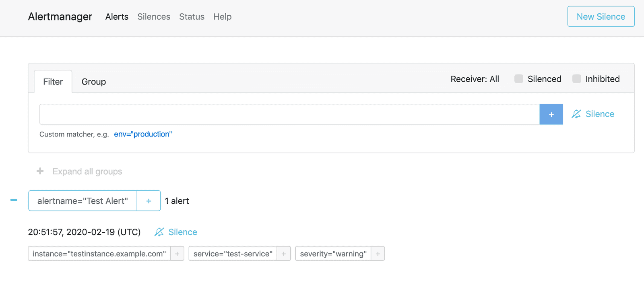Enable the Silenced checkbox
This screenshot has height=281, width=644.
coord(519,79)
